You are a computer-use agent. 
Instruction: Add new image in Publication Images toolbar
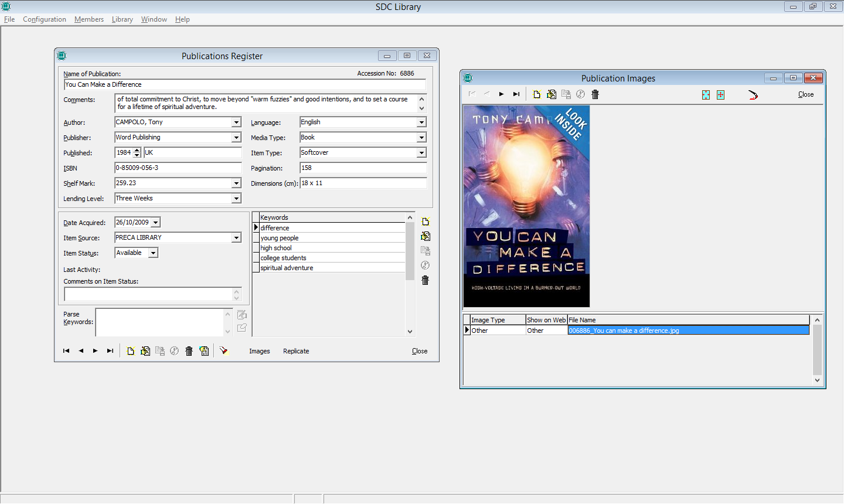[537, 94]
